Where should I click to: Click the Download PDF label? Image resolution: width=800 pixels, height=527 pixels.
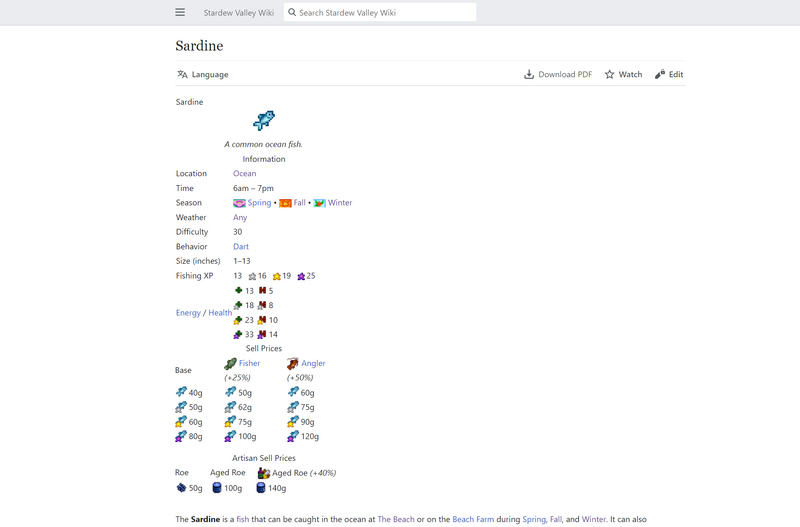click(565, 74)
